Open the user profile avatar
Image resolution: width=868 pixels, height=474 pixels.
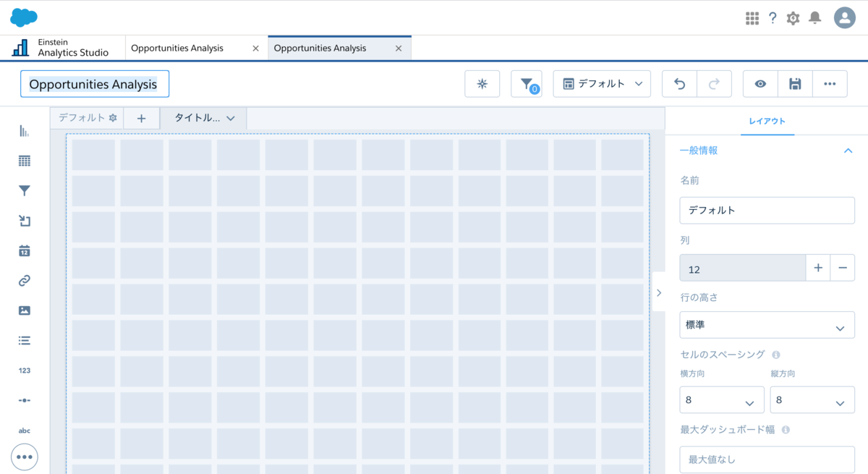pos(845,18)
